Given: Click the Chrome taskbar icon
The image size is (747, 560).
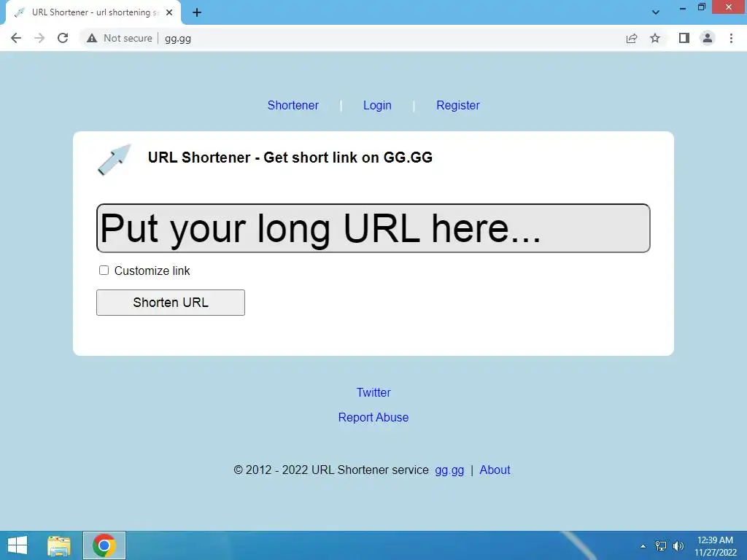Looking at the screenshot, I should [x=104, y=545].
